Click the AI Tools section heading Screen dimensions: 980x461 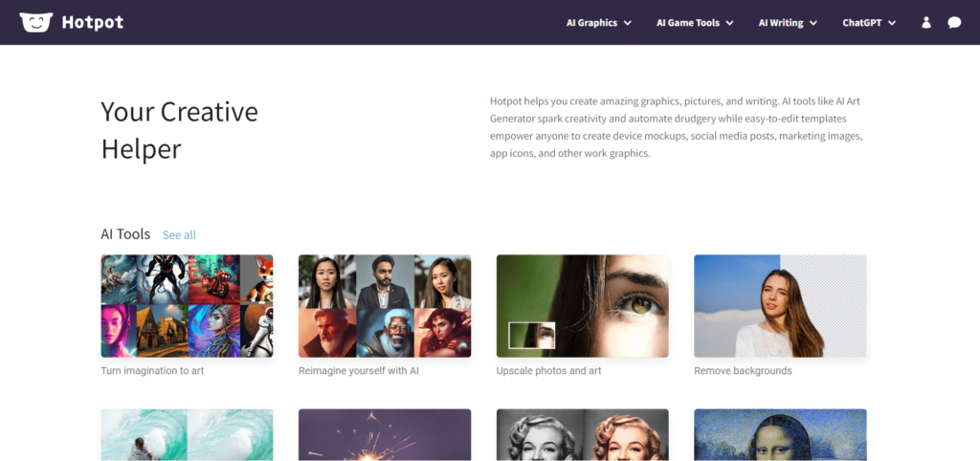pos(125,234)
